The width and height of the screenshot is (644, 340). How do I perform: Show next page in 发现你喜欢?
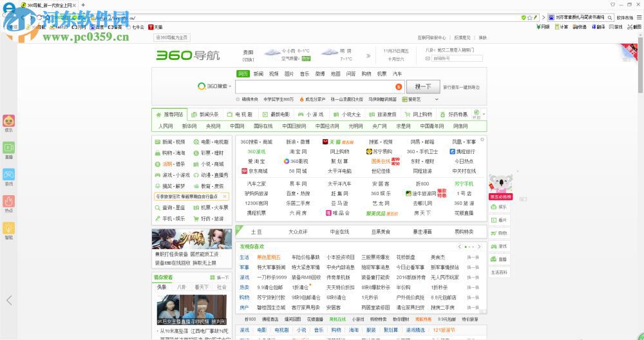pos(479,247)
